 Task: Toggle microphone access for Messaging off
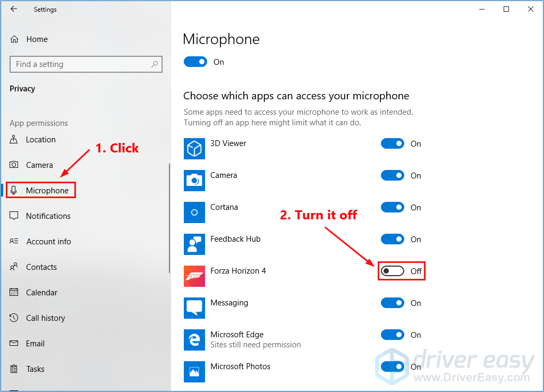click(393, 303)
